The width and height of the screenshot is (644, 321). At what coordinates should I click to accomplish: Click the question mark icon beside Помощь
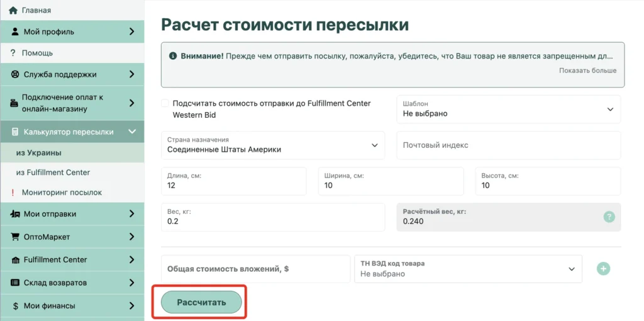(13, 53)
